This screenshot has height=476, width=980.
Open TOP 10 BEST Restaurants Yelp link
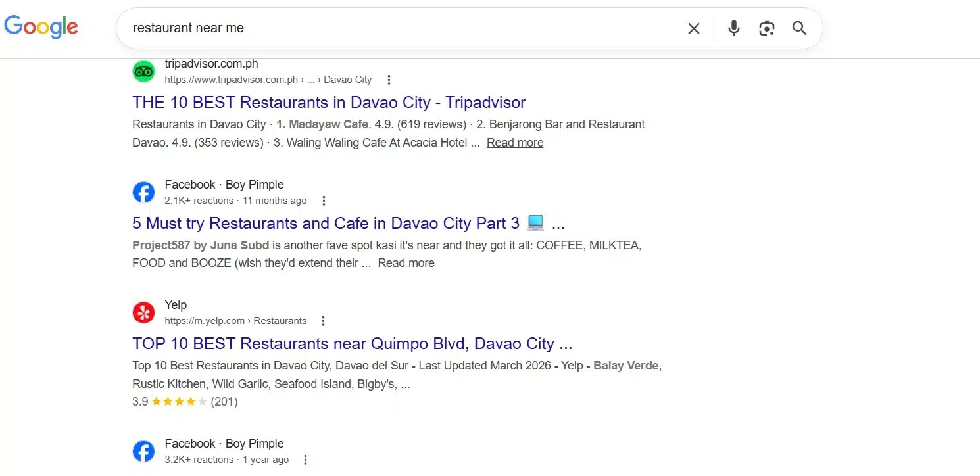pyautogui.click(x=352, y=344)
